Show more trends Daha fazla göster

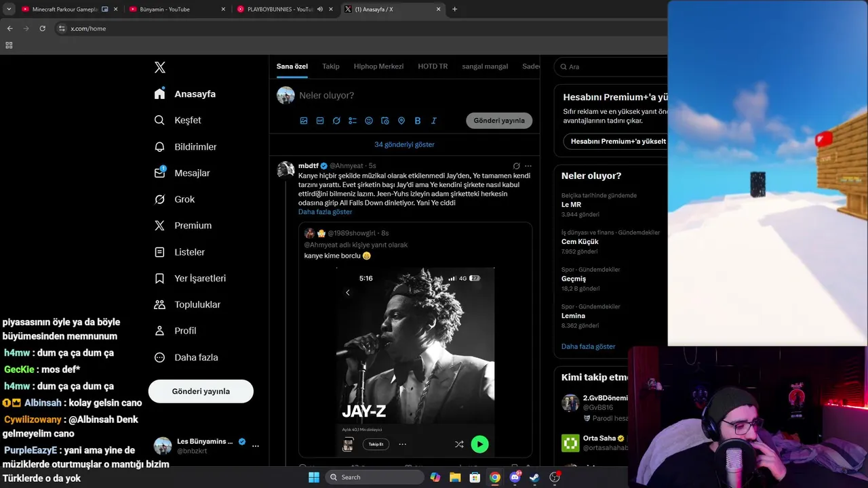(x=588, y=346)
